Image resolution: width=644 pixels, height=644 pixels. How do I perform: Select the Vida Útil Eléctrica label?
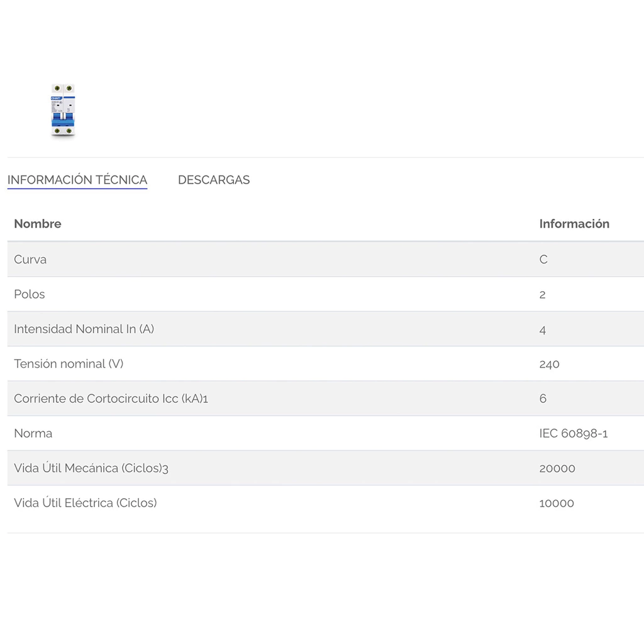86,502
